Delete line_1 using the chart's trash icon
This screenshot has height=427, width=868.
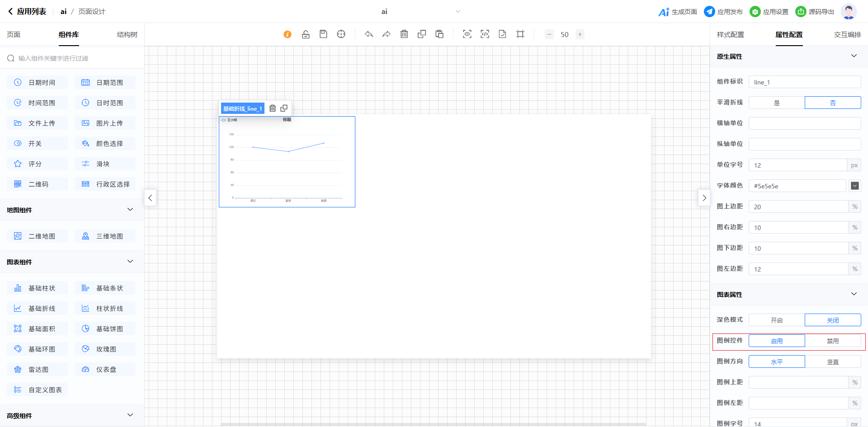pos(273,108)
